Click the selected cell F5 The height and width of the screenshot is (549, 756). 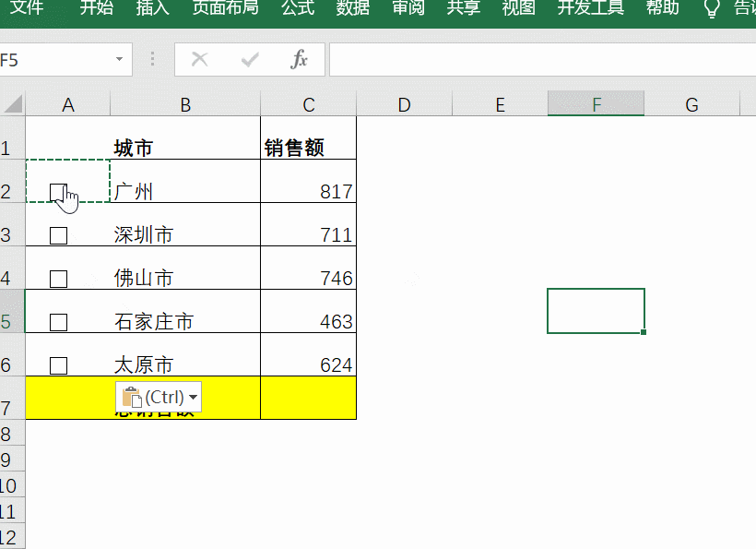tap(596, 311)
